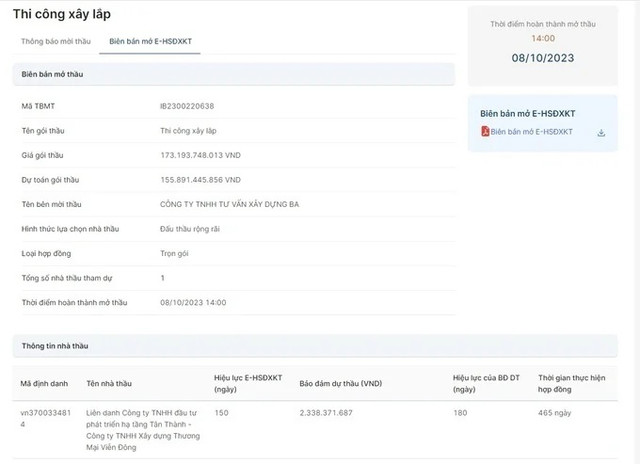Click the red PDF file icon
Screen dimensions: 640x464
(485, 132)
